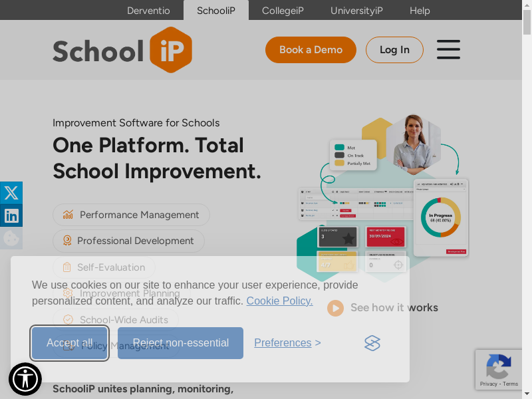532x399 pixels.
Task: Click the Book a Demo button
Action: [x=311, y=50]
